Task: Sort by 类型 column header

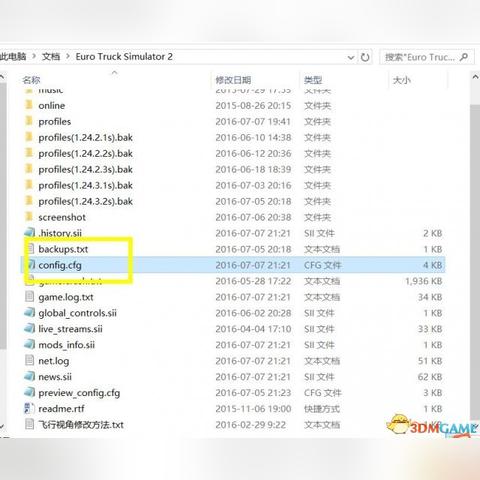Action: point(313,80)
